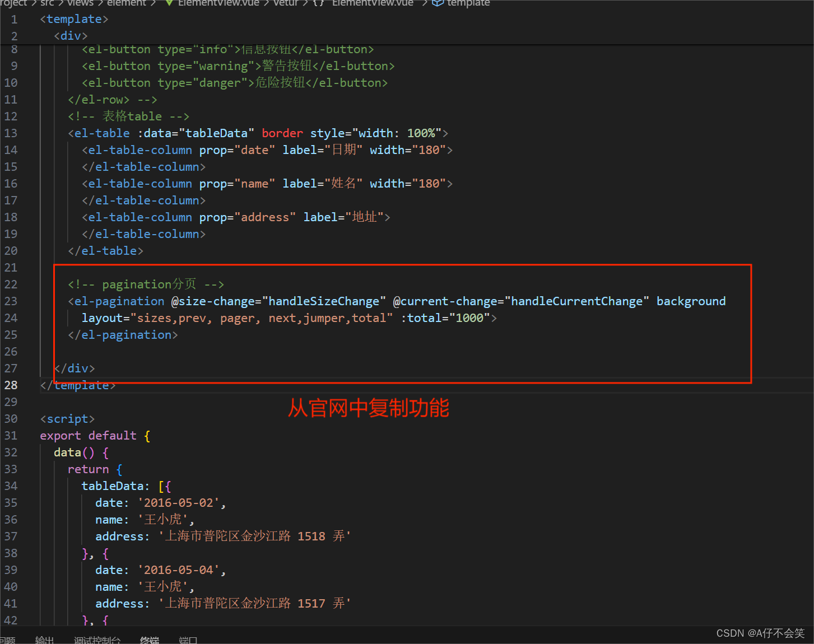
Task: Click the '<script>' tag on line 30
Action: pyautogui.click(x=67, y=419)
